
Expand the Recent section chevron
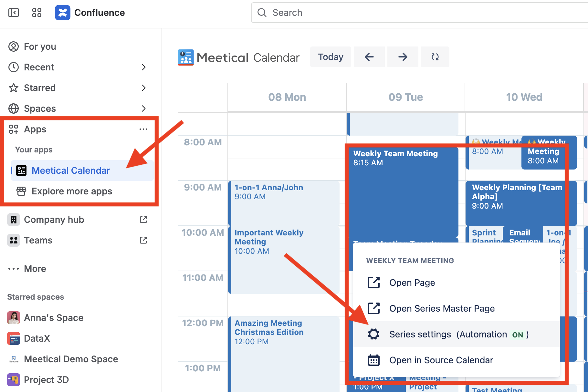[x=144, y=67]
